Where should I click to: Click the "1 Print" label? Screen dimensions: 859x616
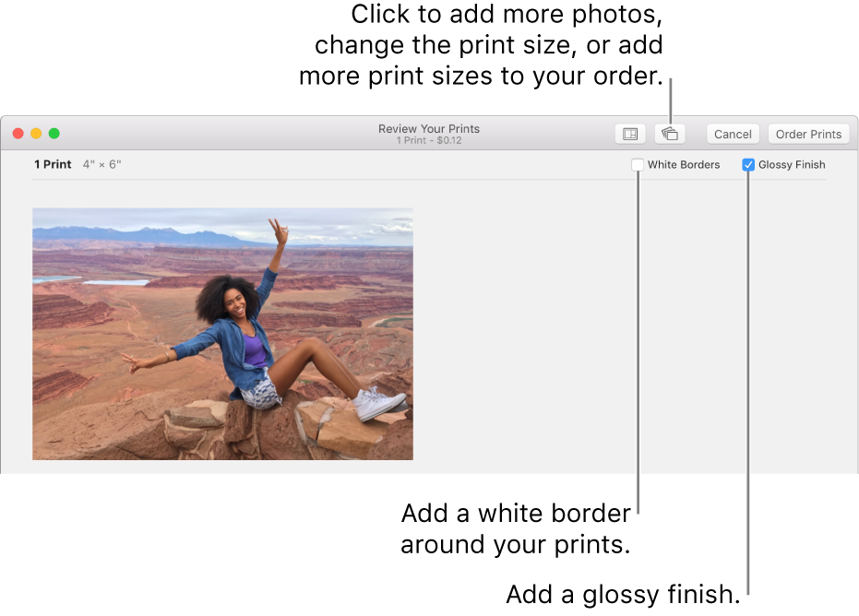(x=53, y=164)
